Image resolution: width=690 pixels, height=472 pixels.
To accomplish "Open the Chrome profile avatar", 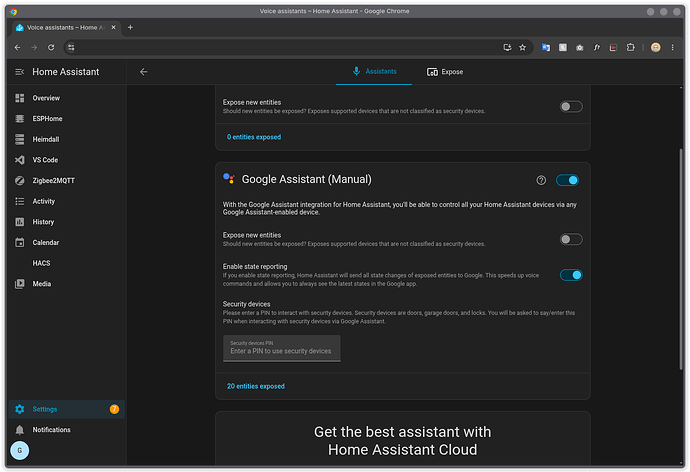I will coord(655,48).
